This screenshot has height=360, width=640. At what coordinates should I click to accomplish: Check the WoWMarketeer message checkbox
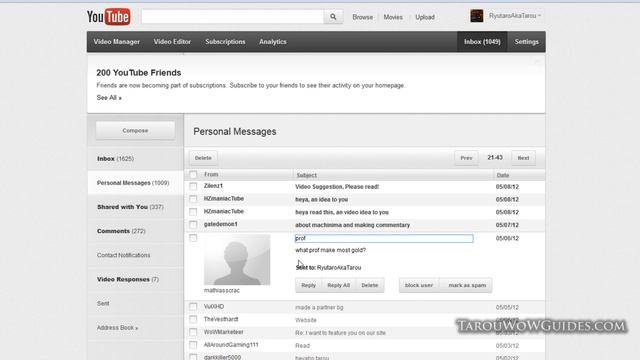[x=193, y=332]
